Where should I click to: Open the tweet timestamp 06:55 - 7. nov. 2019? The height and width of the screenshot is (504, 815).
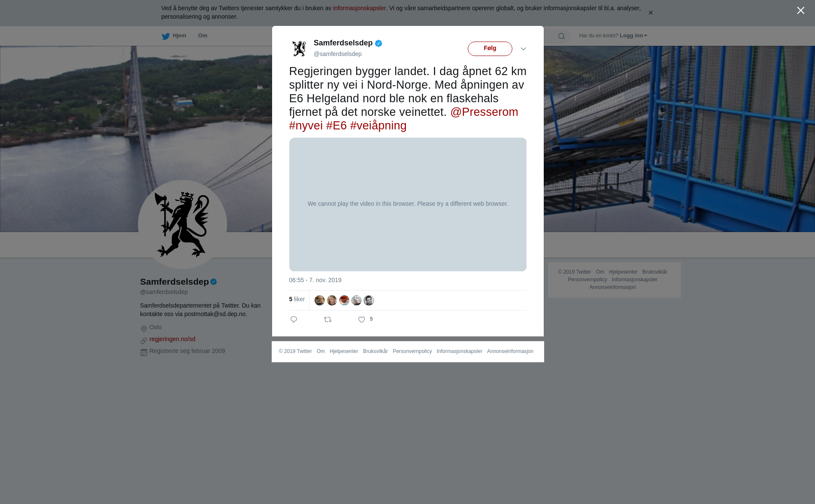point(315,280)
